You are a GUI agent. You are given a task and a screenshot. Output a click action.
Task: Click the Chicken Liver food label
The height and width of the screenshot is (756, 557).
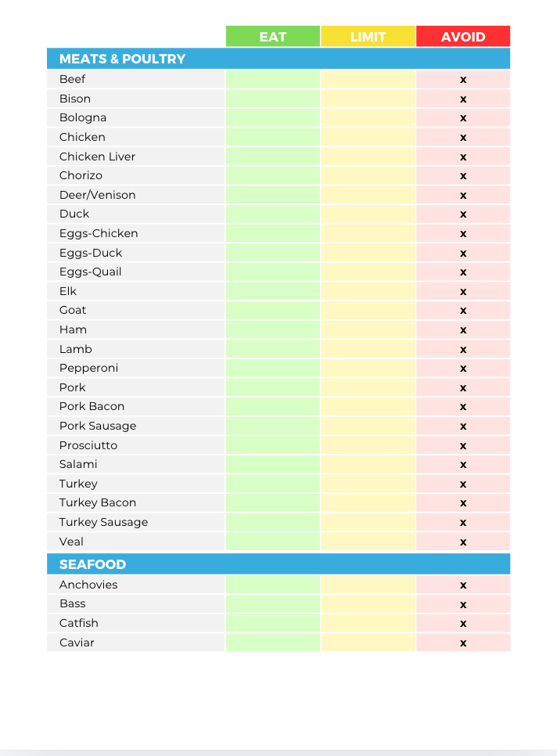(97, 157)
